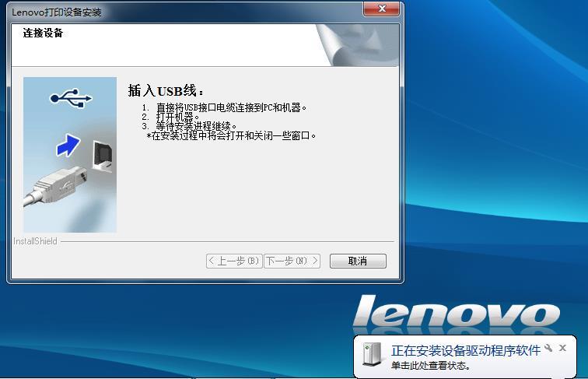Screen dimensions: 588x379
Task: Click the 连接设备 header text
Action: (43, 33)
